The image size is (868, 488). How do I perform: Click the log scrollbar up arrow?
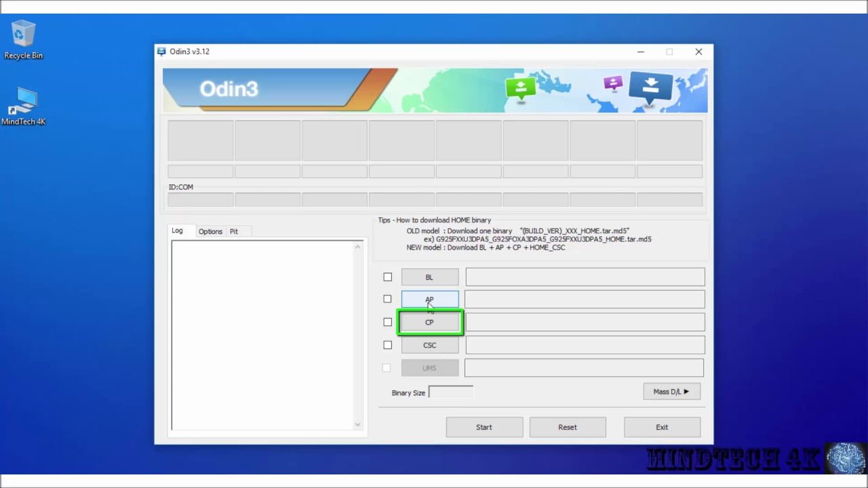coord(358,247)
